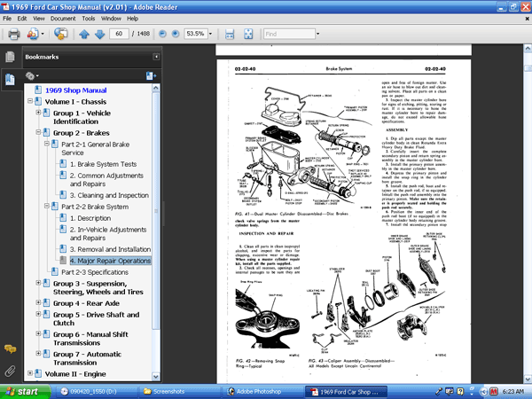Click bookmarks panel scroll down arrow

(156, 377)
